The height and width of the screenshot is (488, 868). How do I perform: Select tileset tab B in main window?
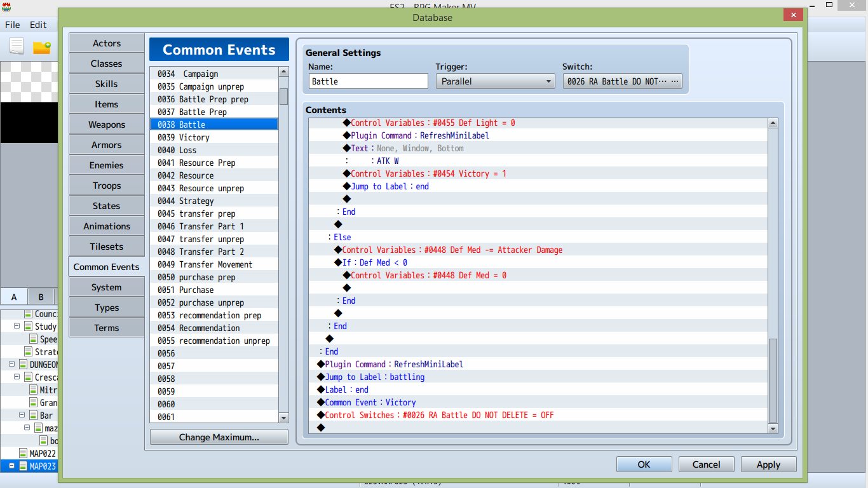coord(41,297)
